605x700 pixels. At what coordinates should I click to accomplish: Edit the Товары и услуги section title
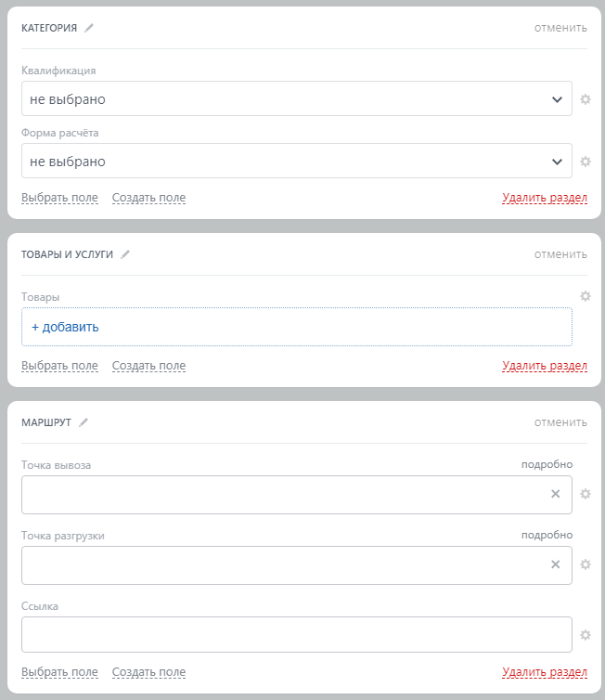[x=125, y=254]
